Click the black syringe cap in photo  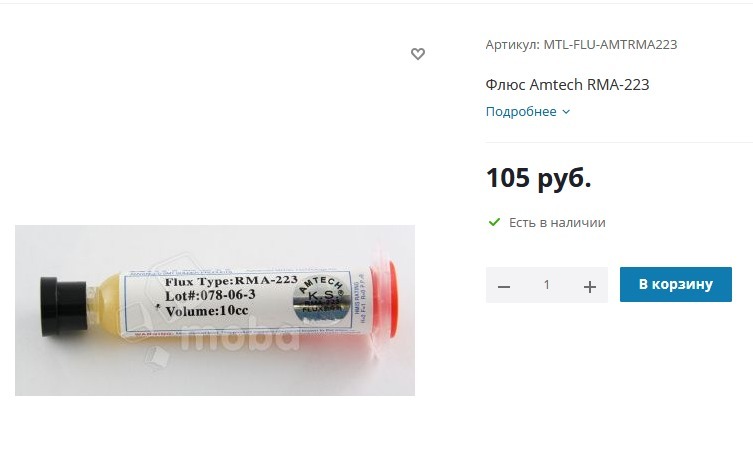point(63,306)
